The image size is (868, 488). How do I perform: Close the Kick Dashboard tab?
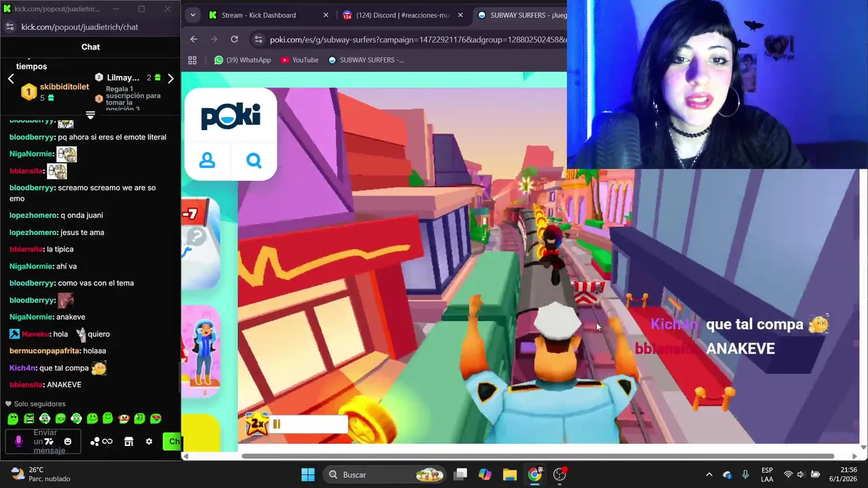[x=325, y=15]
